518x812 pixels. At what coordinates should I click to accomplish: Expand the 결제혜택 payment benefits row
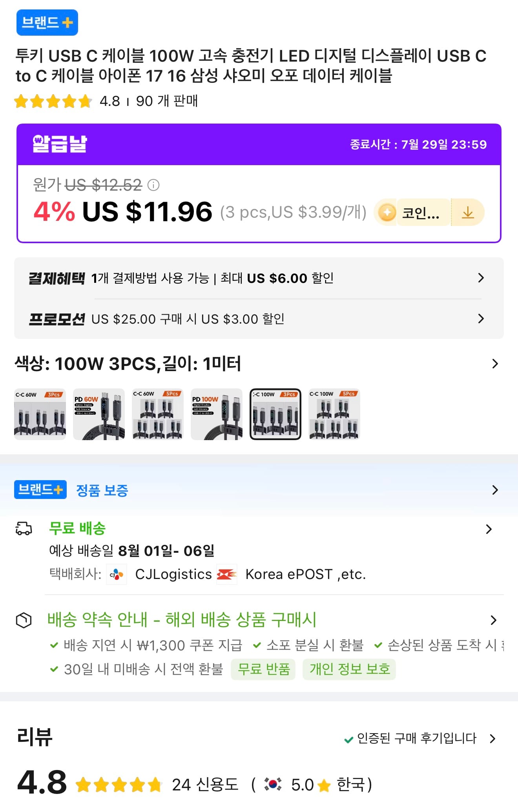[x=259, y=278]
